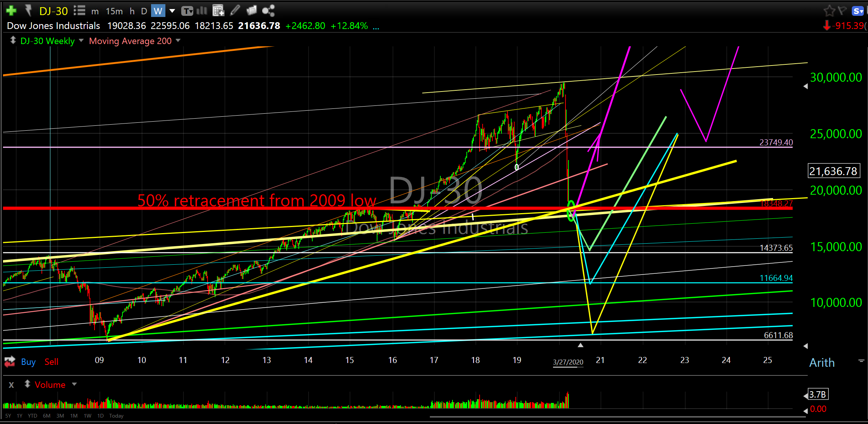868x424 pixels.
Task: Click the green plus add icon
Action: pos(11,11)
